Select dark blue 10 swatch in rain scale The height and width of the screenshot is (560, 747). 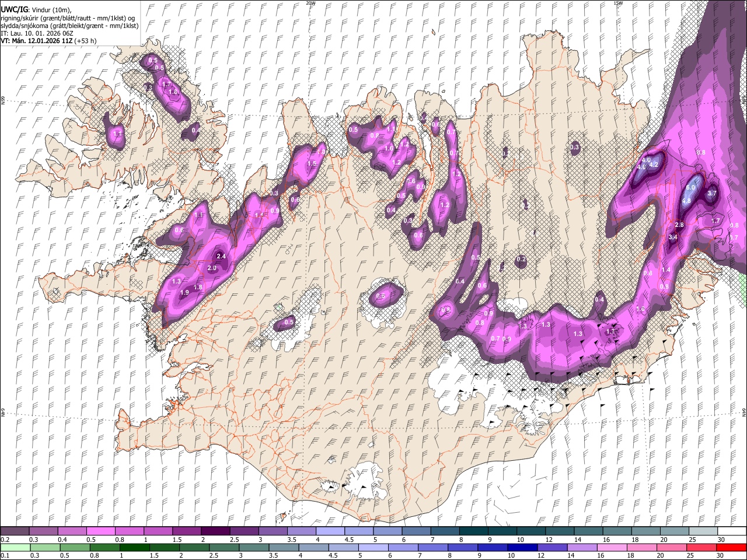[x=521, y=547]
